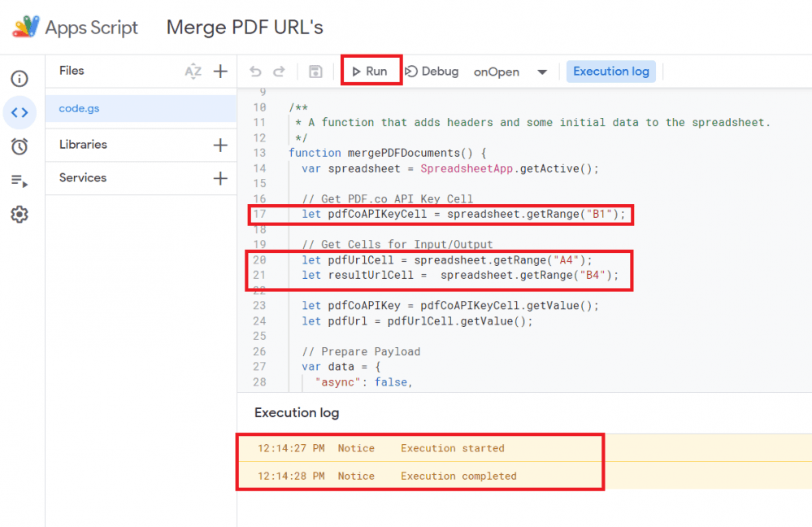Open the Apps Script home via the logo

click(x=24, y=27)
